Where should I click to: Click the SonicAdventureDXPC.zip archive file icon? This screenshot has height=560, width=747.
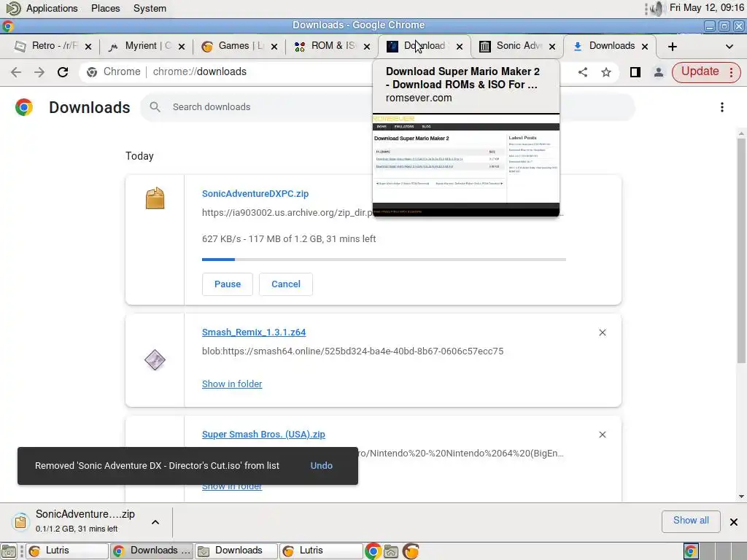point(155,198)
